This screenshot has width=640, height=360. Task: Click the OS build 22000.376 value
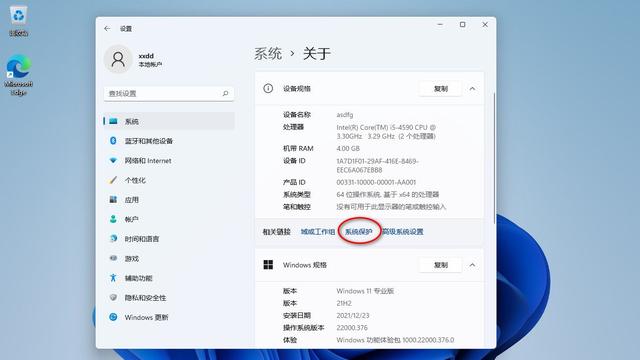point(352,328)
